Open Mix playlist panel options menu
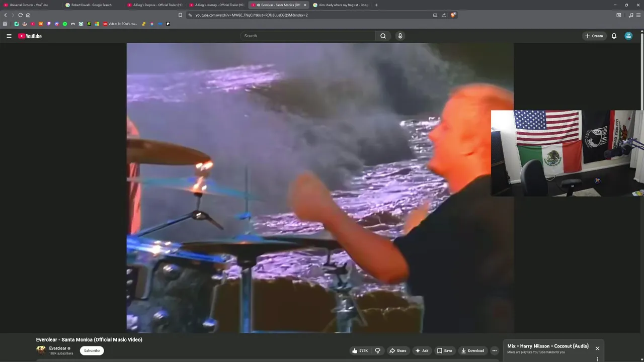644x362 pixels. pyautogui.click(x=597, y=359)
